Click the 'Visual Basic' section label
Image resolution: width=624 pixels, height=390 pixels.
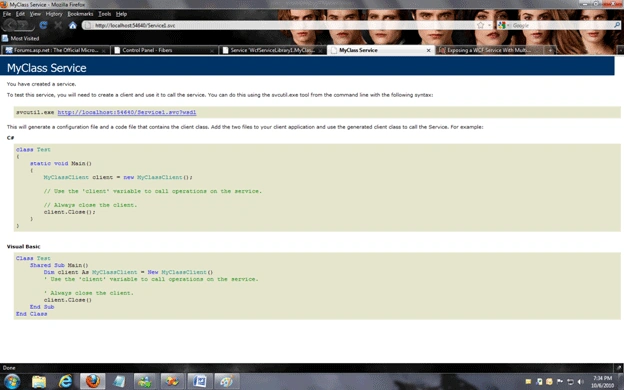tap(23, 247)
